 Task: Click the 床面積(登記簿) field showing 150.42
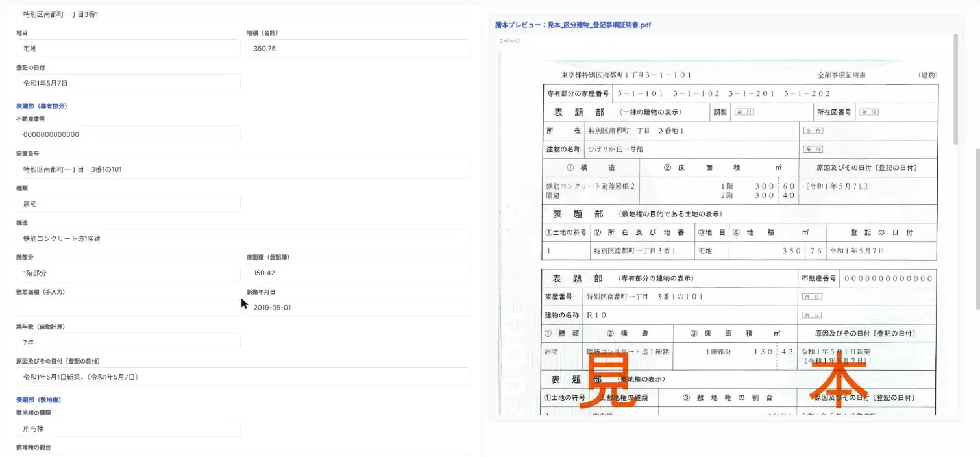[358, 273]
